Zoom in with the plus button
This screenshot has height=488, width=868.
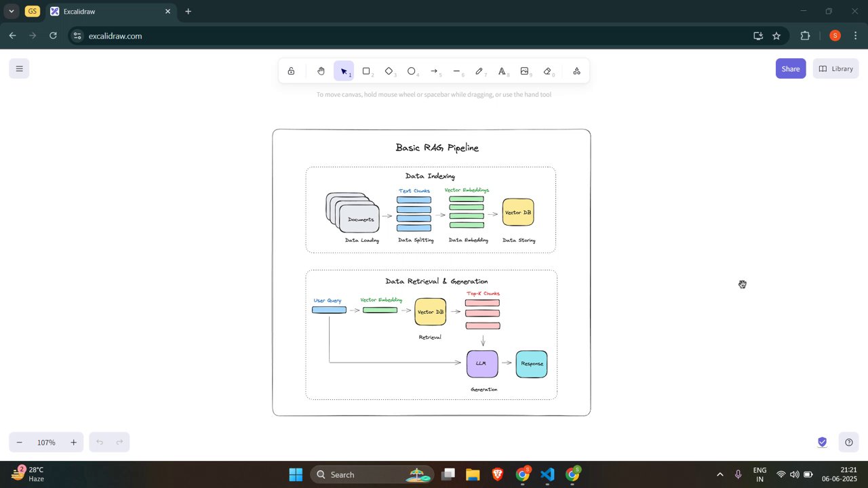[73, 443]
